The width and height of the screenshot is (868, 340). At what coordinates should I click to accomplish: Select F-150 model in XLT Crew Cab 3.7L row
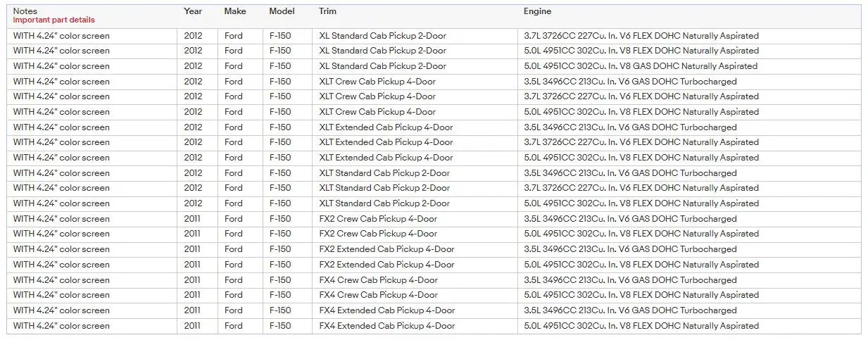(280, 96)
